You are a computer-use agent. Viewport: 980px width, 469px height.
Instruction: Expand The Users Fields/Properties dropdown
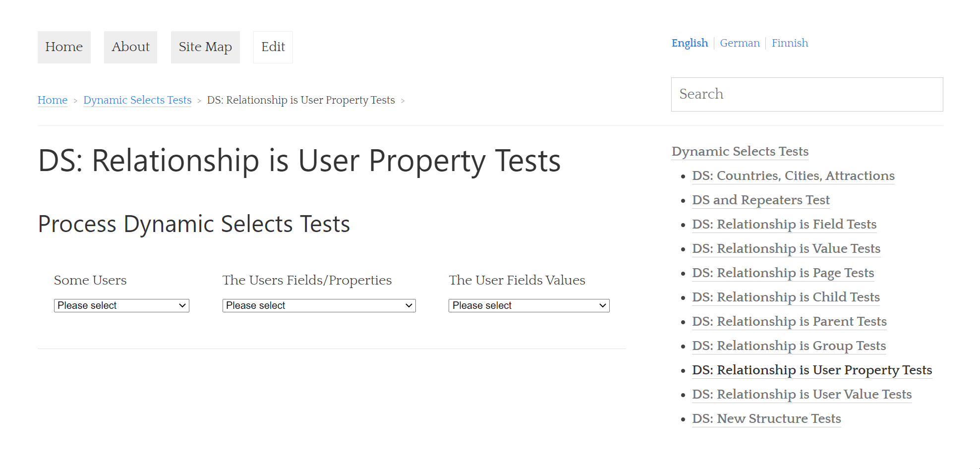pos(319,305)
